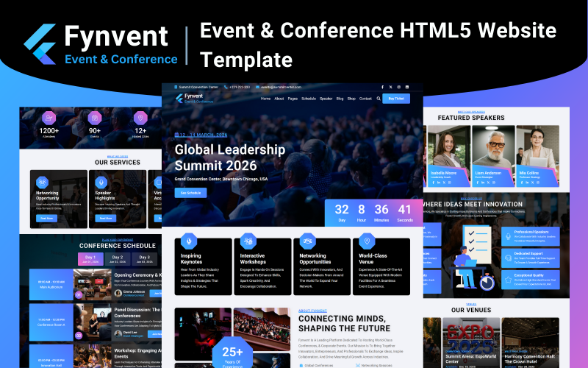
Task: Click the Featured Speakers heading
Action: point(471,118)
